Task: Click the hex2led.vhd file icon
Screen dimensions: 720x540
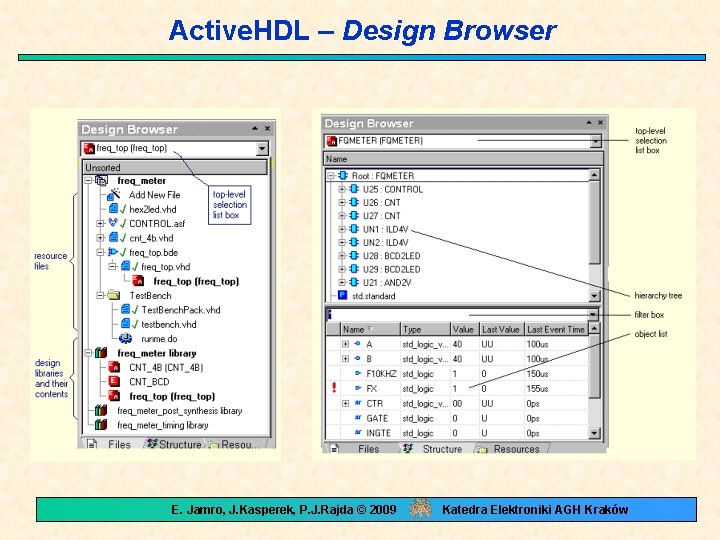Action: click(113, 209)
